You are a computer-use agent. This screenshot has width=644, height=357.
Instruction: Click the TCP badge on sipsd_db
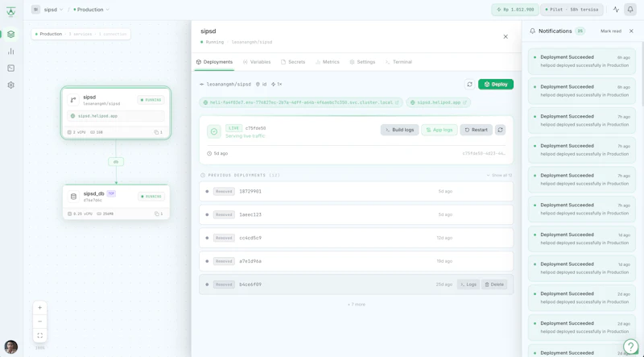coord(111,193)
